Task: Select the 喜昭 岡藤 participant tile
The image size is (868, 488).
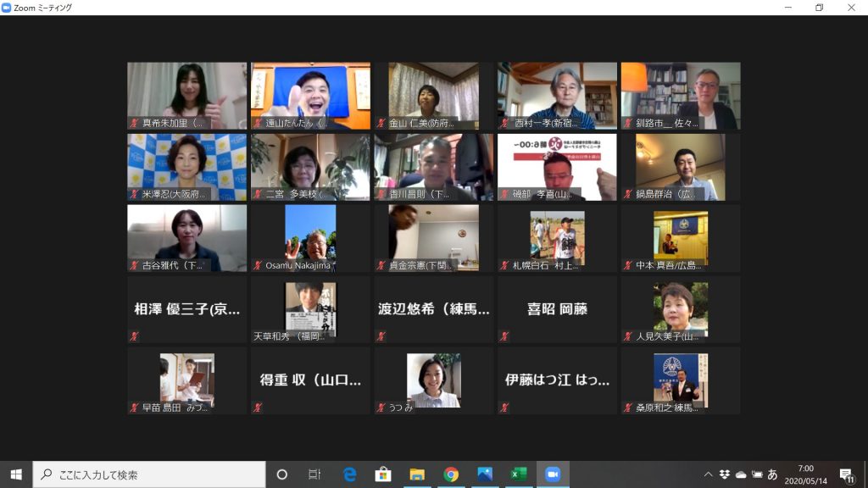Action: pos(557,309)
